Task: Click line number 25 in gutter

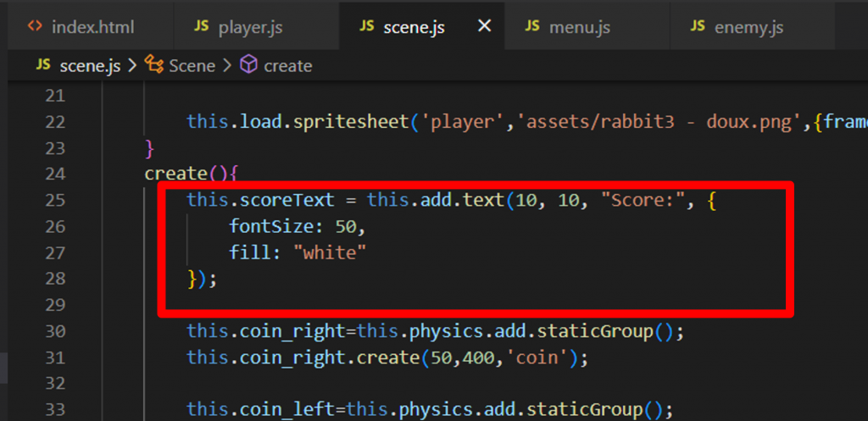Action: [x=55, y=200]
